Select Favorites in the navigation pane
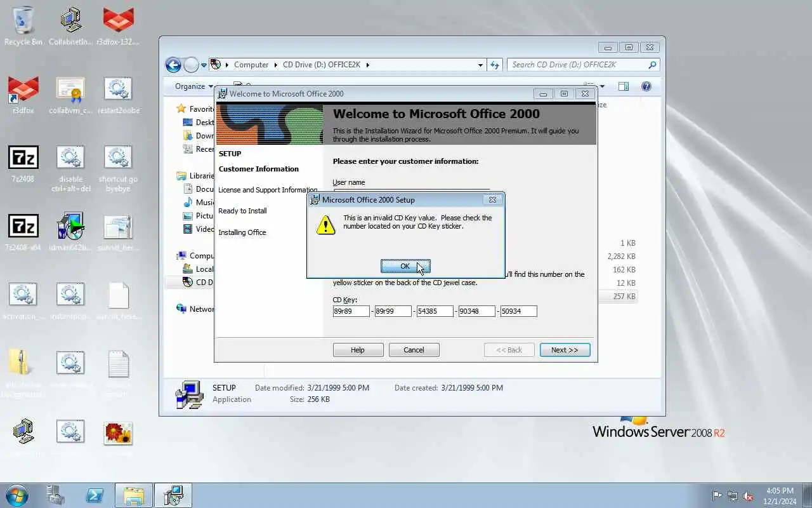 195,109
